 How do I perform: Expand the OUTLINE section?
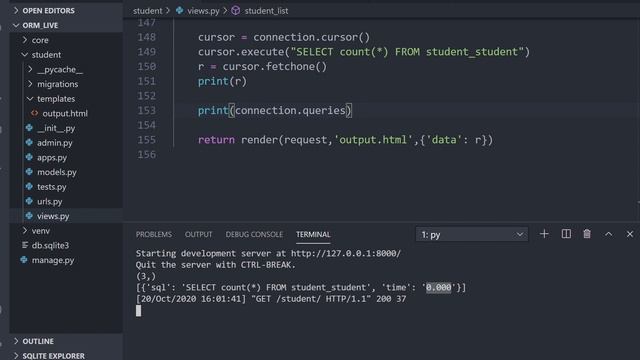(x=66, y=341)
